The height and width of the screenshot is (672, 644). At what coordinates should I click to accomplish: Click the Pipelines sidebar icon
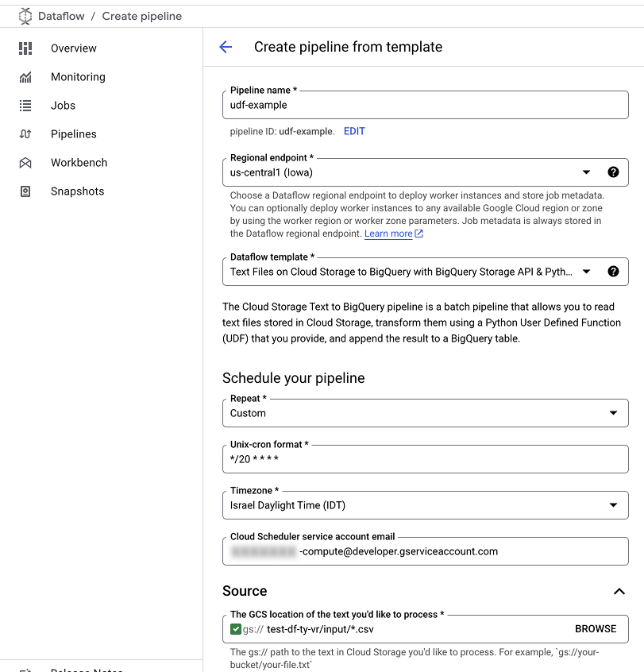pyautogui.click(x=25, y=134)
